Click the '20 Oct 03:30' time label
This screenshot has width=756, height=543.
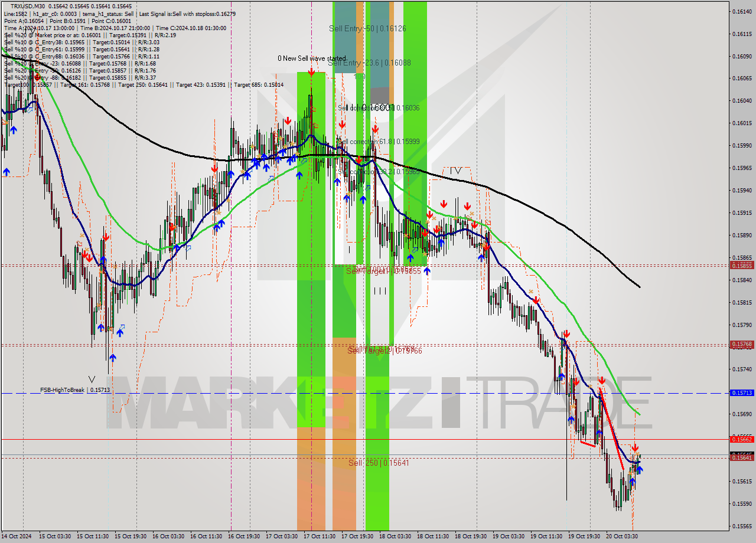(622, 537)
